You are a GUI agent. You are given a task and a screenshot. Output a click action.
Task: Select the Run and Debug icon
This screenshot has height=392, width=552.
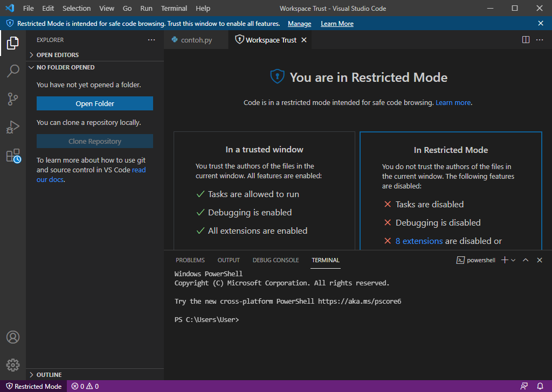coord(13,127)
